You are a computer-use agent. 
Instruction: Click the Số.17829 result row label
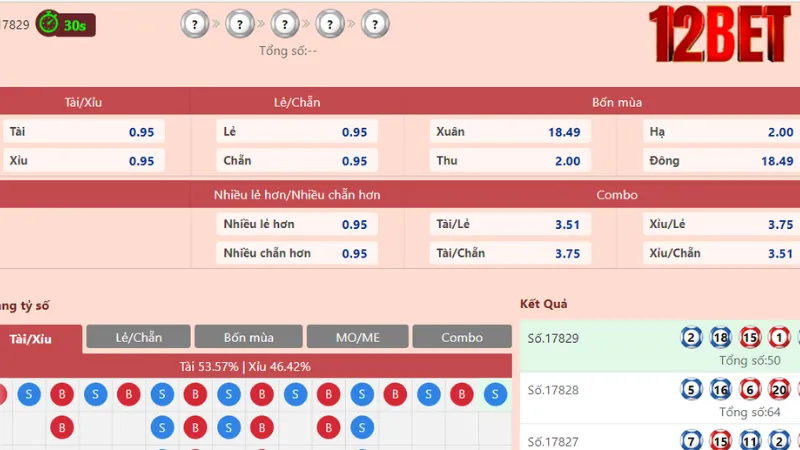click(553, 338)
